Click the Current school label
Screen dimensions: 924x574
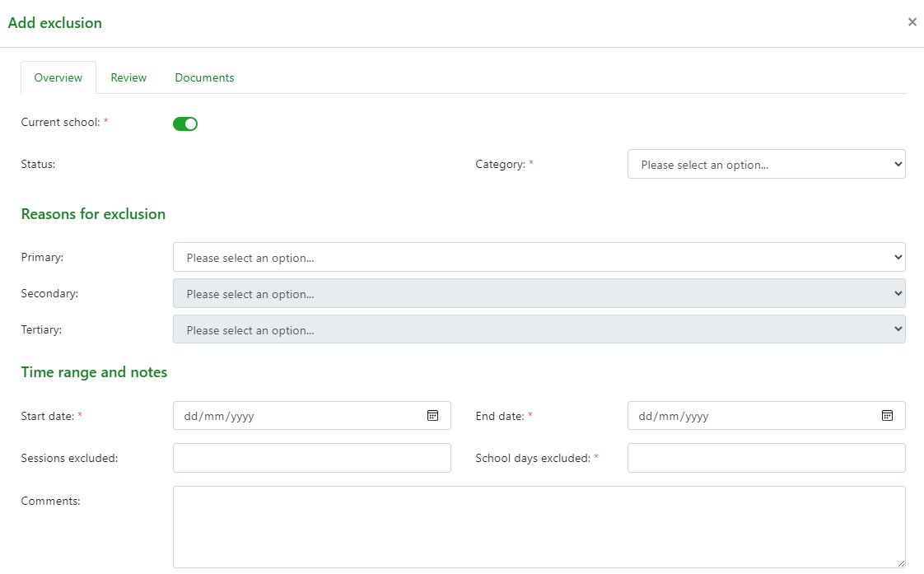click(x=61, y=122)
